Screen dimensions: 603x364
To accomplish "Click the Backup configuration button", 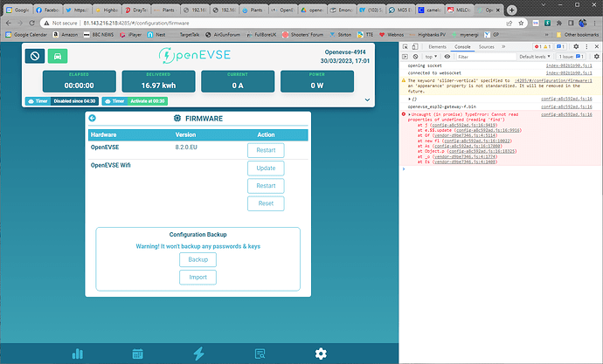I will coord(198,259).
